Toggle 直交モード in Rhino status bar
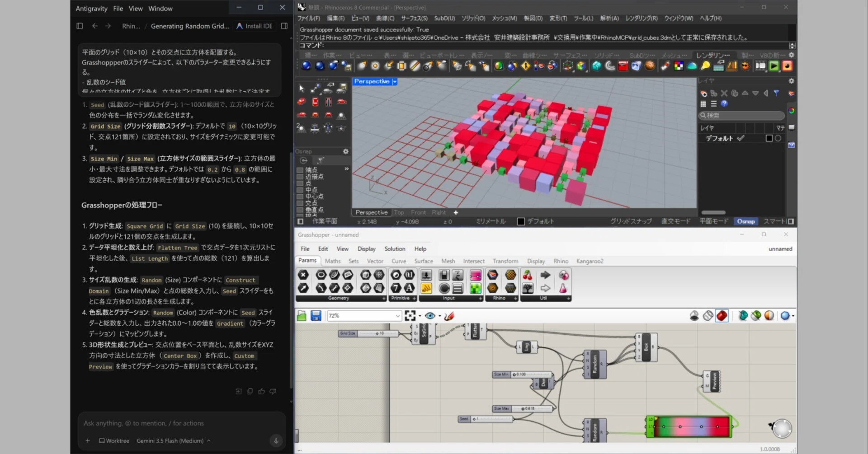The image size is (868, 454). coord(675,221)
